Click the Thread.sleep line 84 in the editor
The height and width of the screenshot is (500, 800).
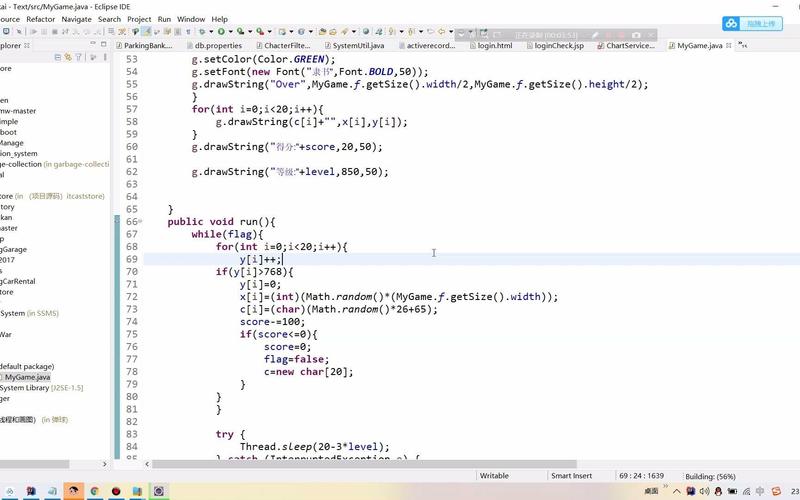click(314, 446)
